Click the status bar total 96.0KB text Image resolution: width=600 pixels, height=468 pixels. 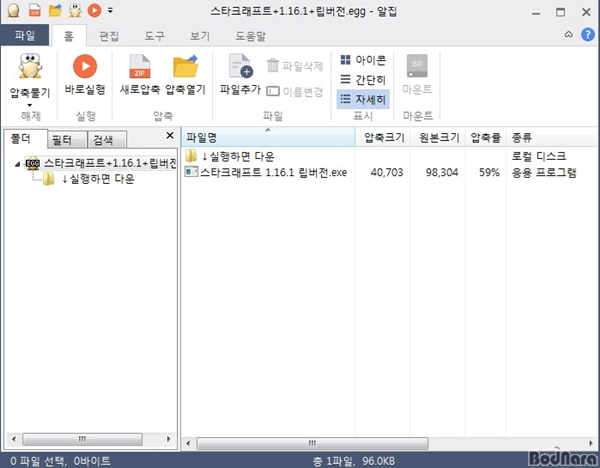pyautogui.click(x=354, y=461)
